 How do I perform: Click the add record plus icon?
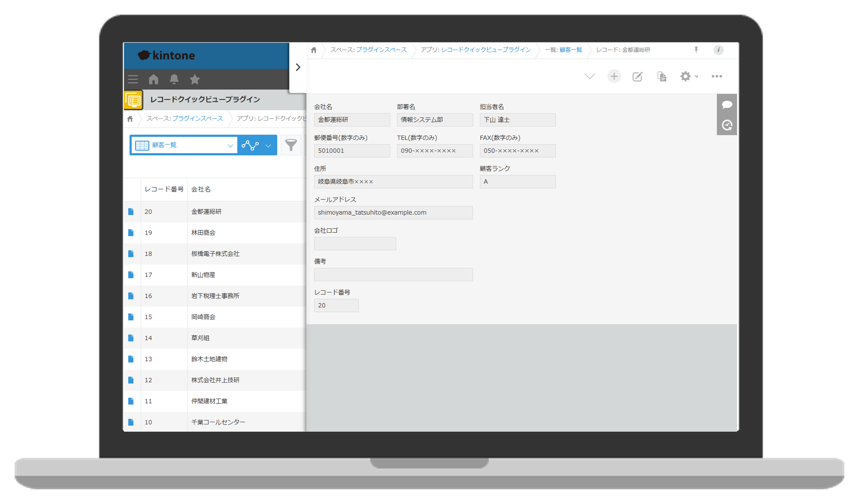tap(614, 76)
